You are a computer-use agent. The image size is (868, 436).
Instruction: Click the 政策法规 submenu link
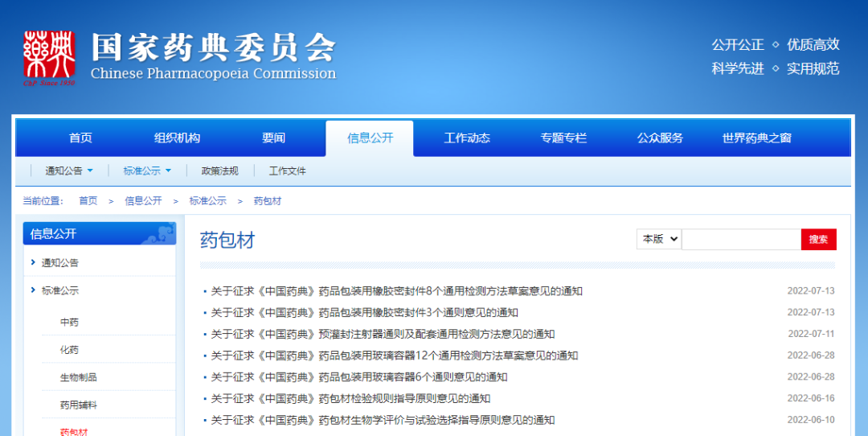219,171
